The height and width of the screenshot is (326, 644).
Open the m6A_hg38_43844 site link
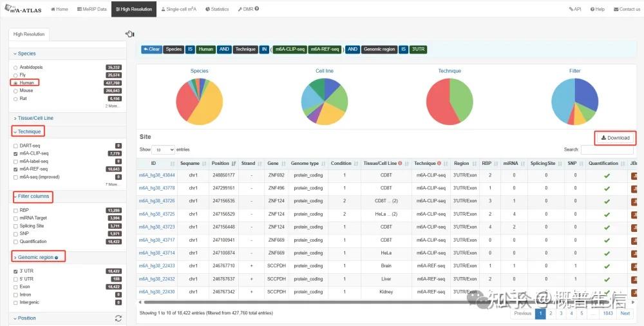pos(156,175)
